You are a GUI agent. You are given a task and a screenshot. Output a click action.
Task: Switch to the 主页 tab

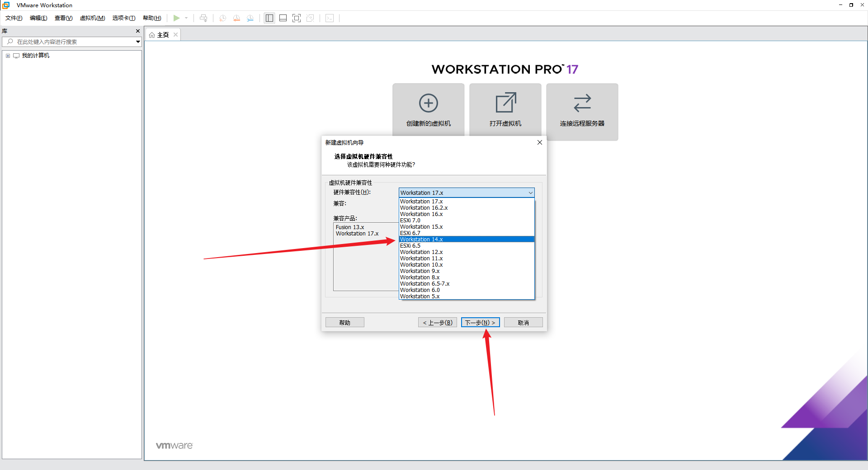pos(163,35)
